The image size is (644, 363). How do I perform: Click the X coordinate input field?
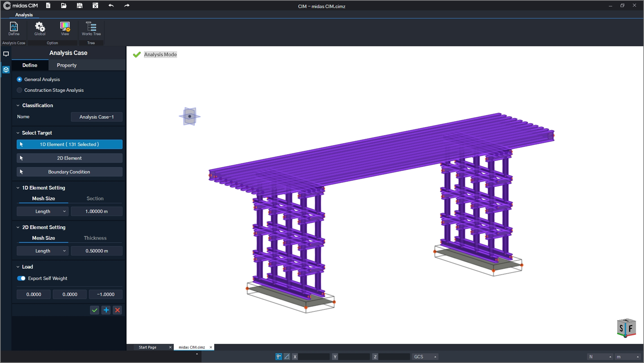314,357
